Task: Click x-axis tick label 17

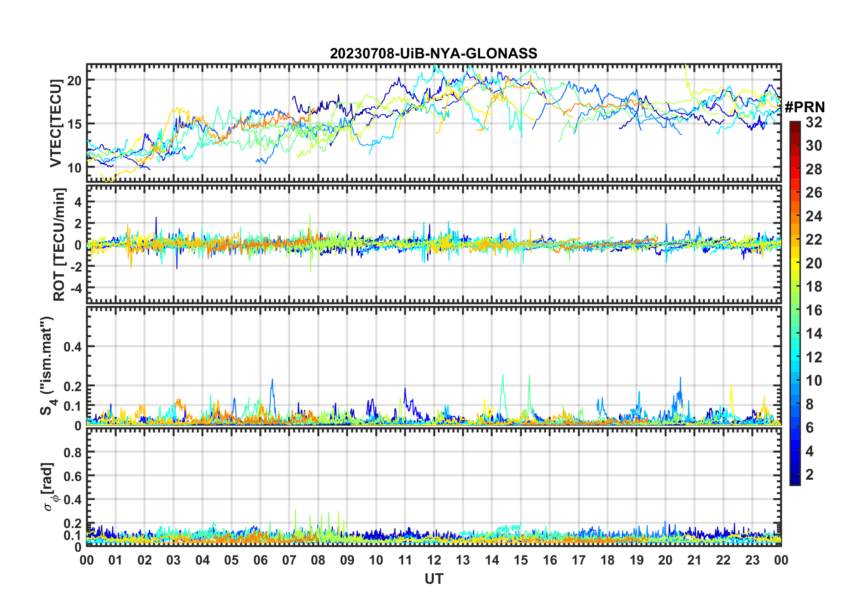Action: 579,560
